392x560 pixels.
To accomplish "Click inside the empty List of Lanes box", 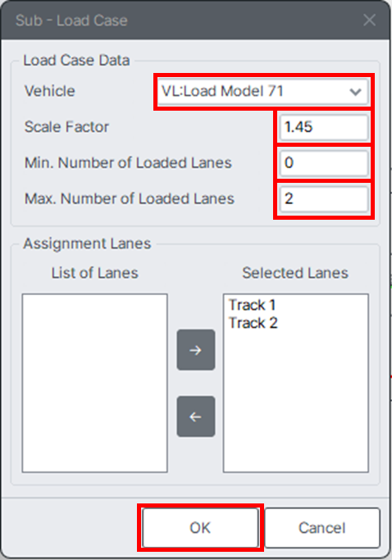I will point(94,383).
